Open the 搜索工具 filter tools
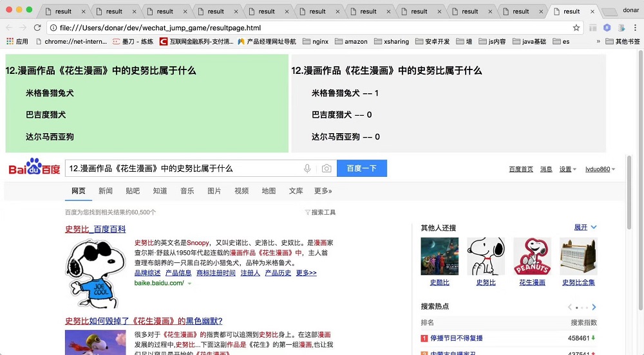 [320, 212]
